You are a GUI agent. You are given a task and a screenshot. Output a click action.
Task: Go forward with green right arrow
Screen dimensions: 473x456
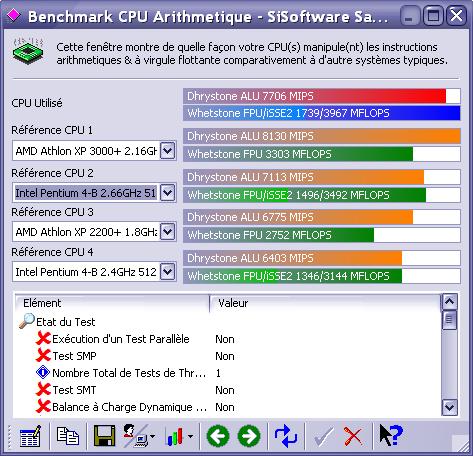click(x=249, y=436)
